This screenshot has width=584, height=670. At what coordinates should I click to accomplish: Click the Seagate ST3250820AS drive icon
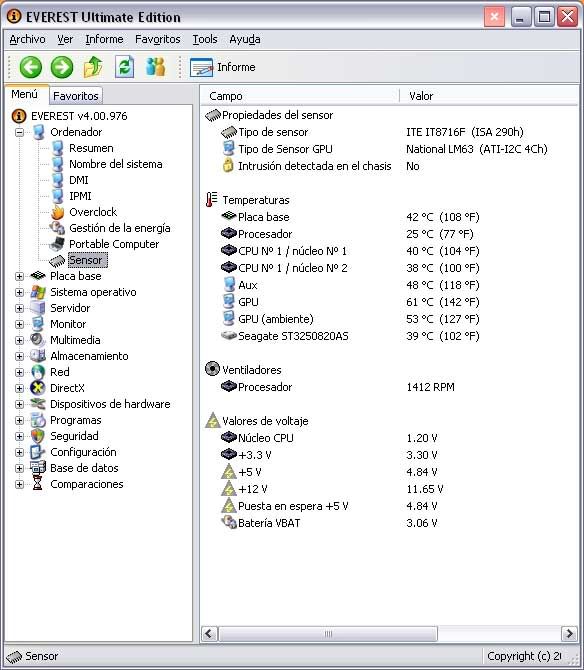229,336
